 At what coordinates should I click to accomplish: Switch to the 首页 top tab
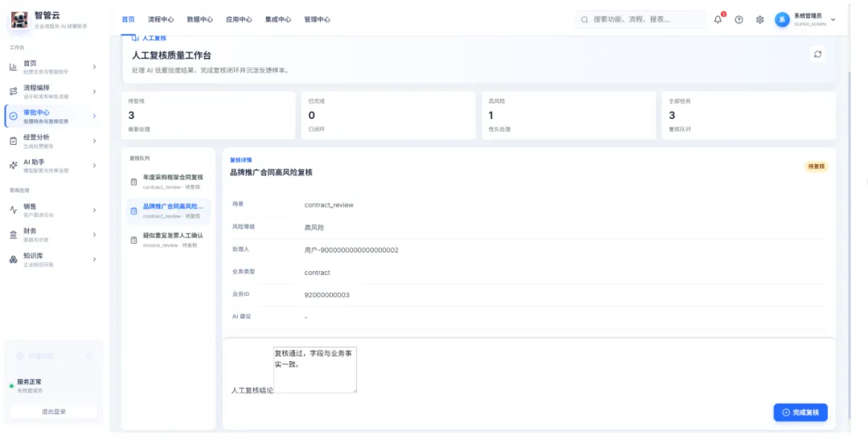pos(128,19)
